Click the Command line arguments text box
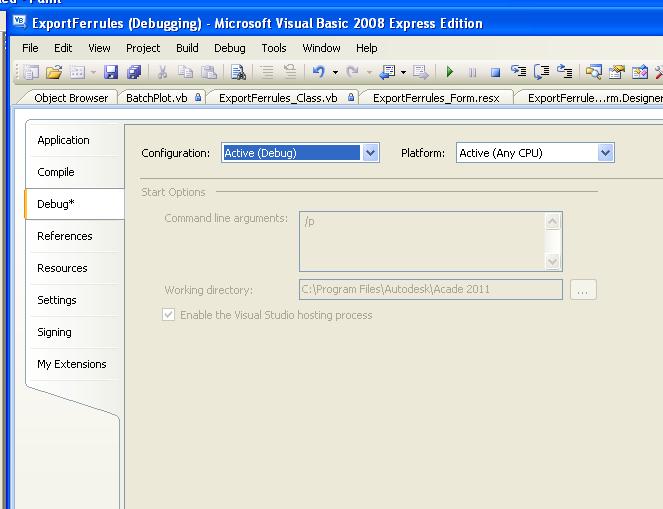 point(431,241)
